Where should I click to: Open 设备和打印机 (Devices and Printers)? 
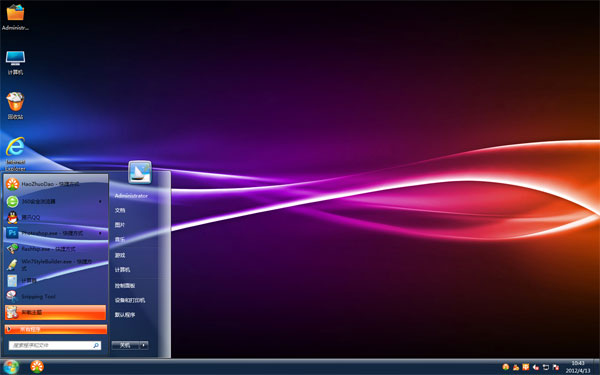pyautogui.click(x=130, y=300)
